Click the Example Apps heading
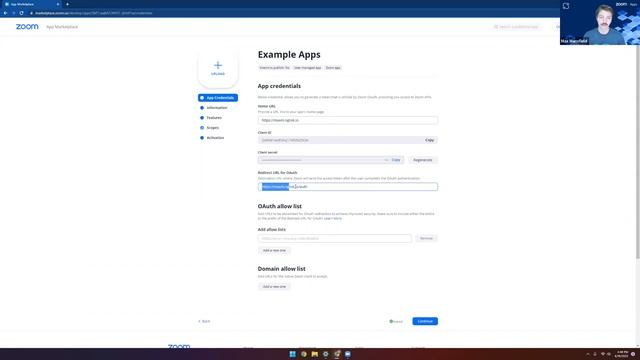Viewport: 640px width, 360px height. [x=289, y=55]
